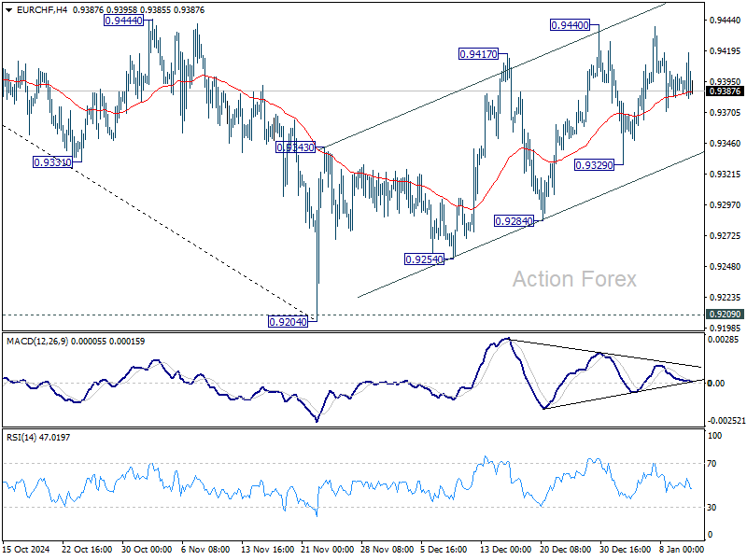747x560 pixels.
Task: Select the 0.94440 high price label
Action: coord(124,21)
